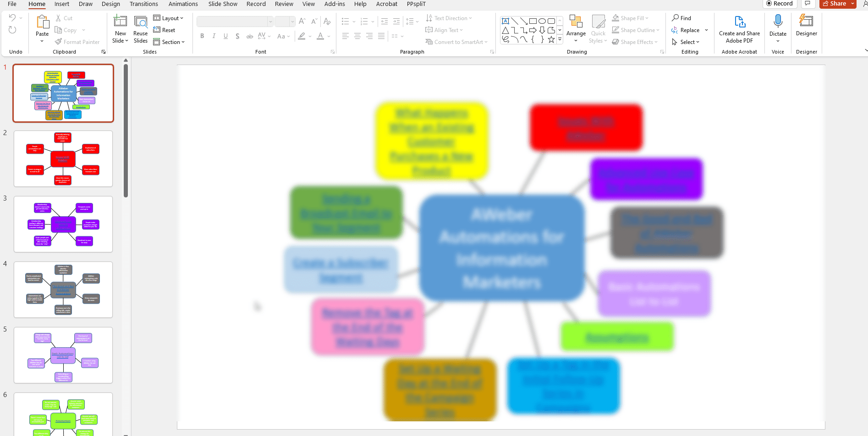Open Shape Outline dropdown
This screenshot has width=868, height=436.
636,30
